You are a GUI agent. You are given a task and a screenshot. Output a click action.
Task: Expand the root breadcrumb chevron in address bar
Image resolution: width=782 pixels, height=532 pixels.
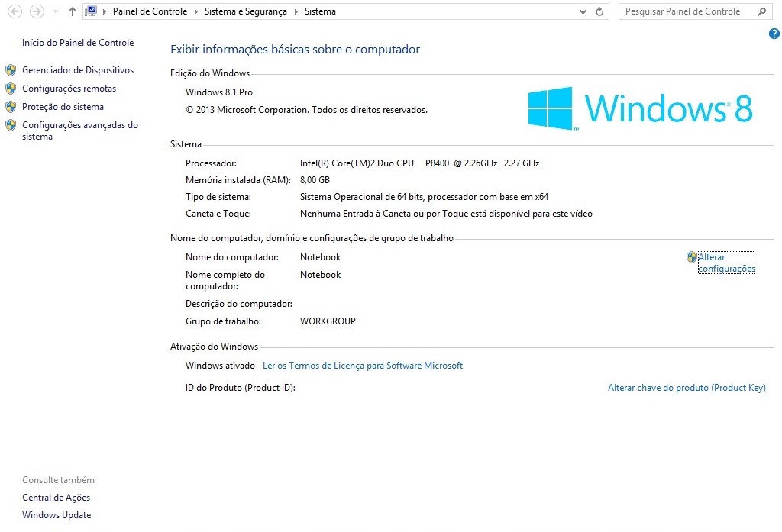pos(104,11)
